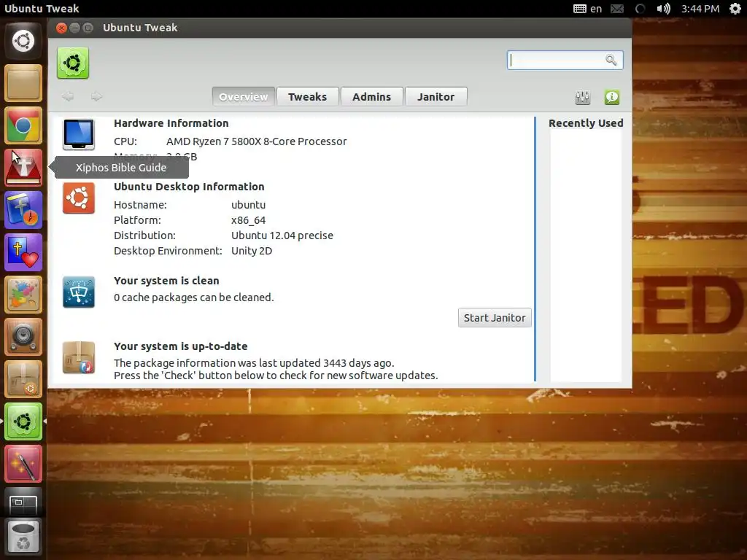The width and height of the screenshot is (747, 560).
Task: Open the Workspace Switcher launcher icon
Action: pyautogui.click(x=23, y=502)
